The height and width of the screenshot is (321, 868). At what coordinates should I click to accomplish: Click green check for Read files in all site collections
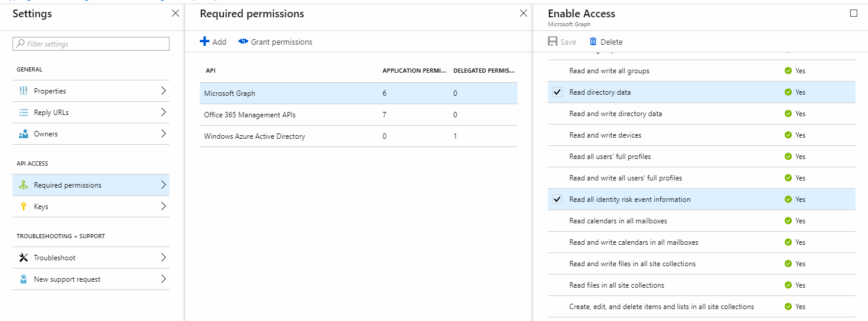(788, 285)
